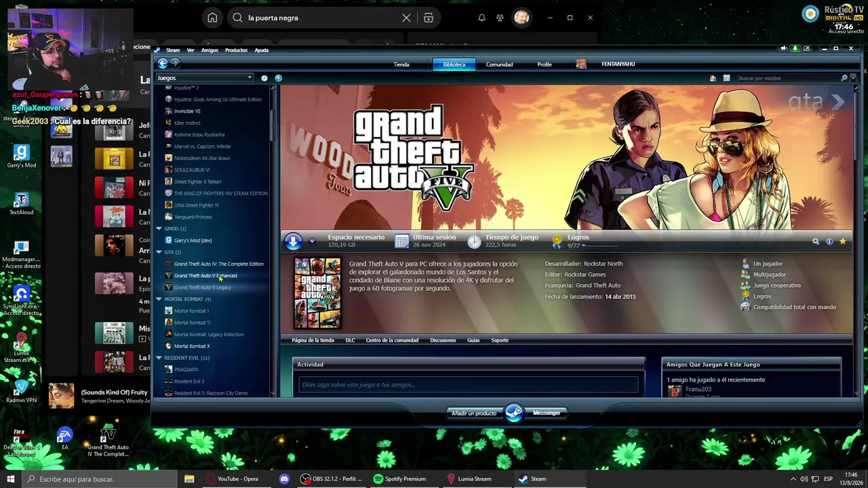Click the search magnifier icon in Steam library
Viewport: 868px width, 488px height.
click(x=844, y=78)
